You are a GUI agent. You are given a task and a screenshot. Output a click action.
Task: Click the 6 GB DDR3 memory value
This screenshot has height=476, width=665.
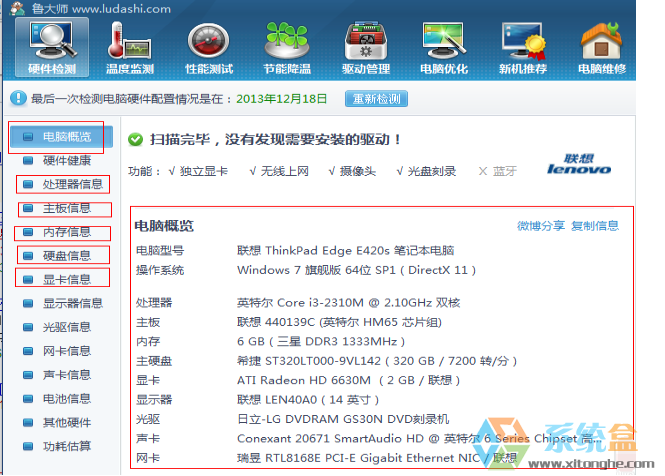click(x=321, y=342)
